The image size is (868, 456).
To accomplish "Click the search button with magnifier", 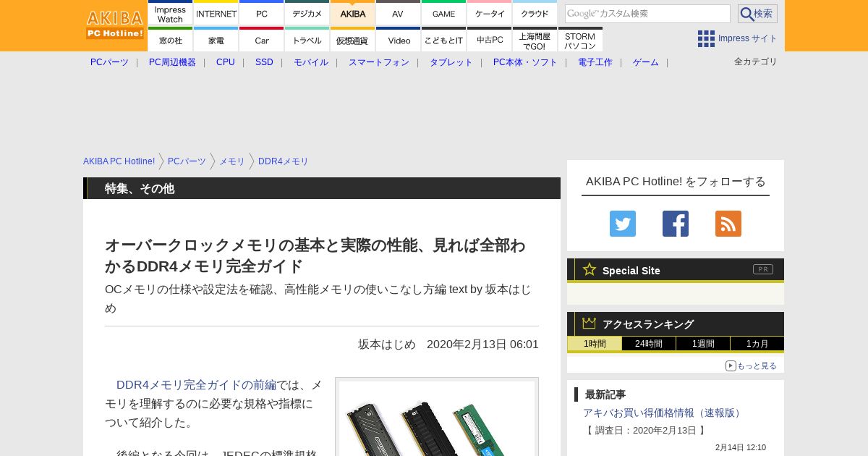I will click(x=757, y=14).
